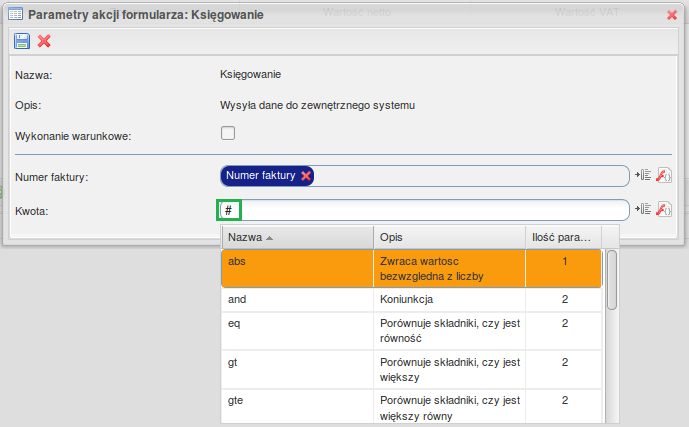Click the suggestion list scrollbar thumb
The image size is (689, 427).
click(612, 280)
